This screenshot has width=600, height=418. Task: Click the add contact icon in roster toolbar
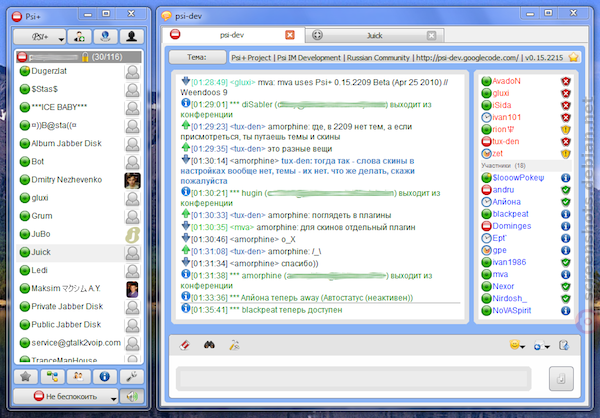[80, 37]
